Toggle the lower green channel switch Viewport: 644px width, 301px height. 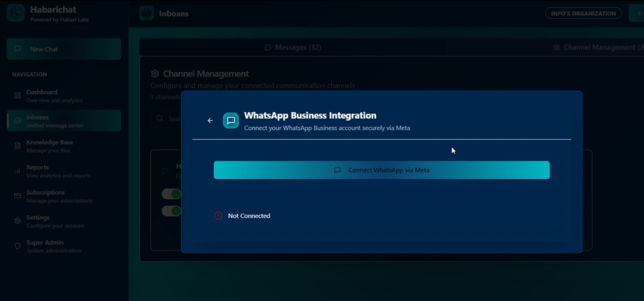point(171,211)
